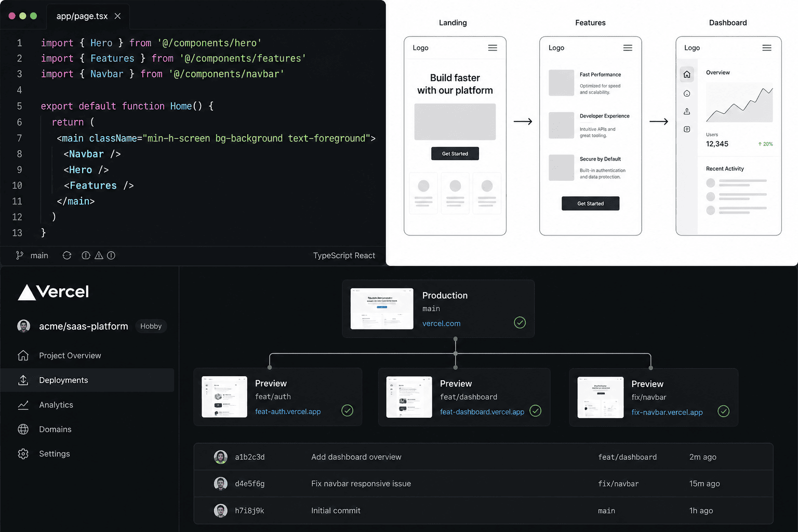Click Logo text in Landing wireframe

tap(421, 48)
